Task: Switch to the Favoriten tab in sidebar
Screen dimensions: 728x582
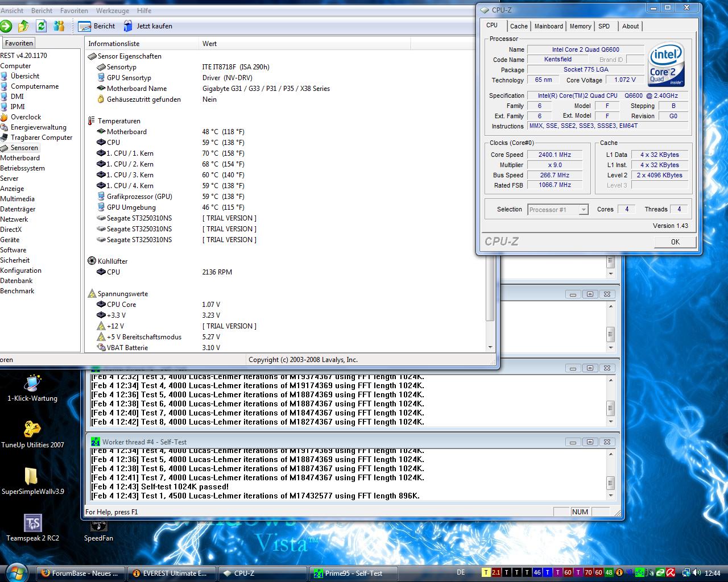Action: tap(19, 43)
